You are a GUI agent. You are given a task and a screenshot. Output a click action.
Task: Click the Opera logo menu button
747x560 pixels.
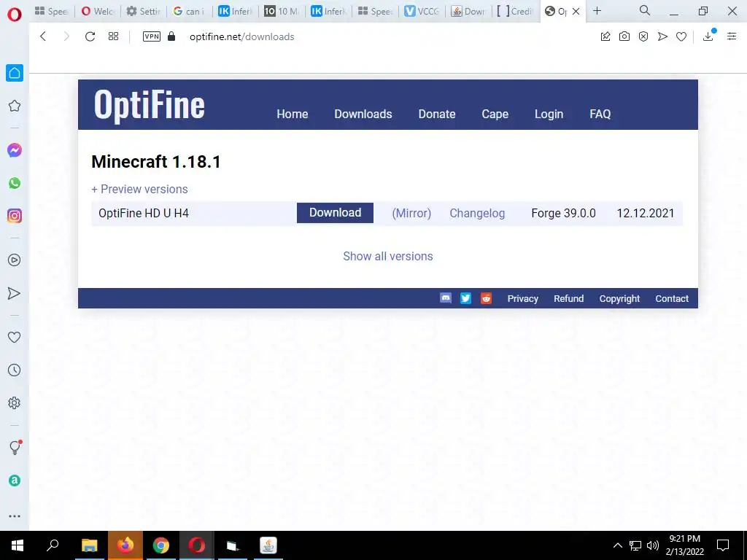15,15
